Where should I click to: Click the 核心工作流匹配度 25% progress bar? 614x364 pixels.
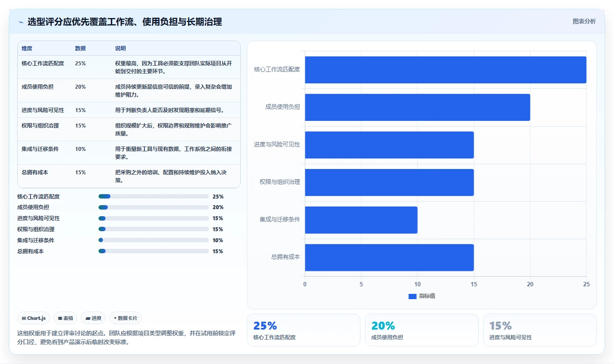(x=154, y=196)
